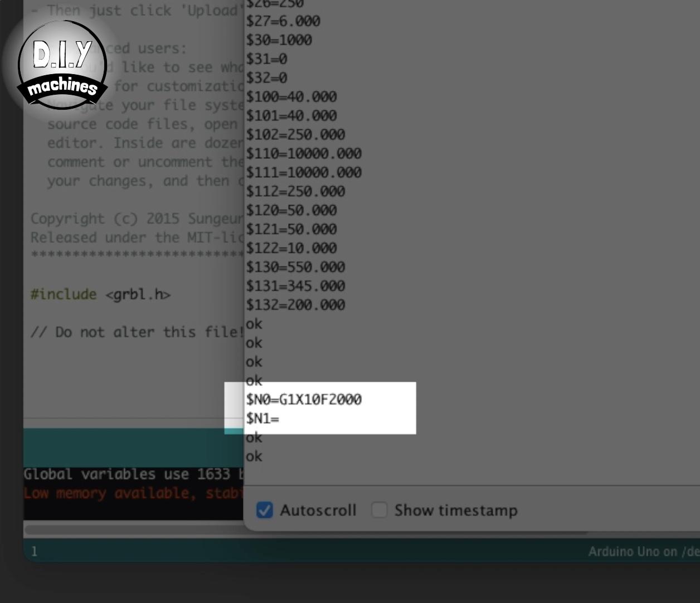Image resolution: width=700 pixels, height=603 pixels.
Task: Select the $N1= startup block line
Action: click(262, 417)
